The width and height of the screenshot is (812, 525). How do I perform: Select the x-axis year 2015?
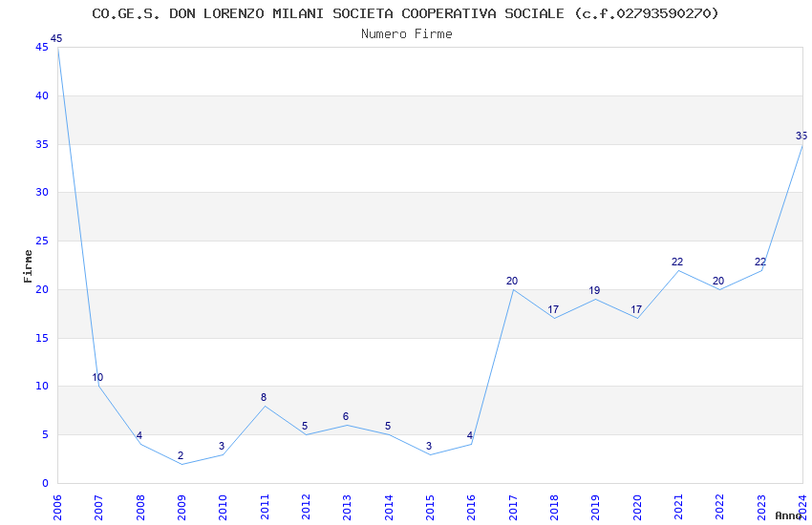pos(430,508)
